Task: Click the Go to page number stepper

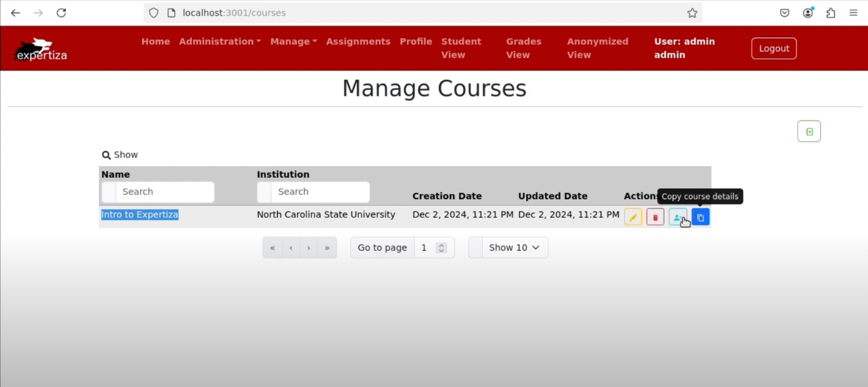Action: (441, 248)
